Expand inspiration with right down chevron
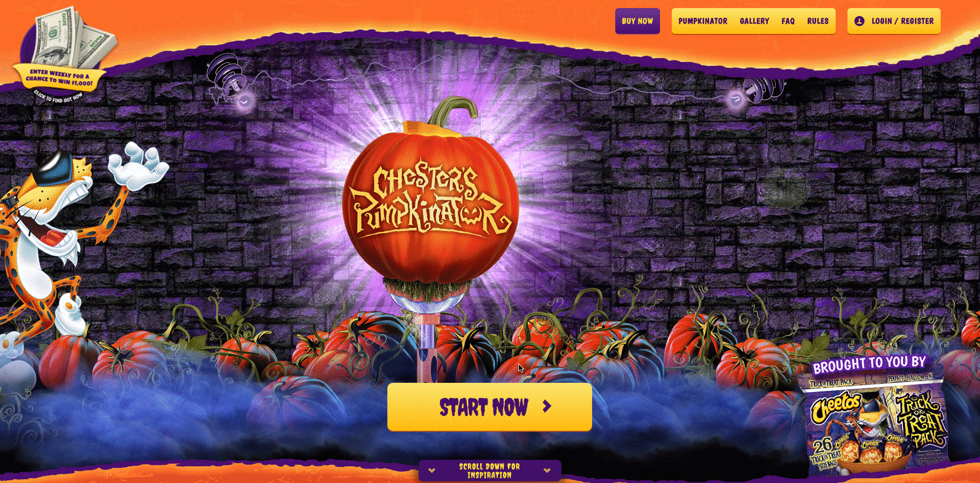 coord(547,471)
